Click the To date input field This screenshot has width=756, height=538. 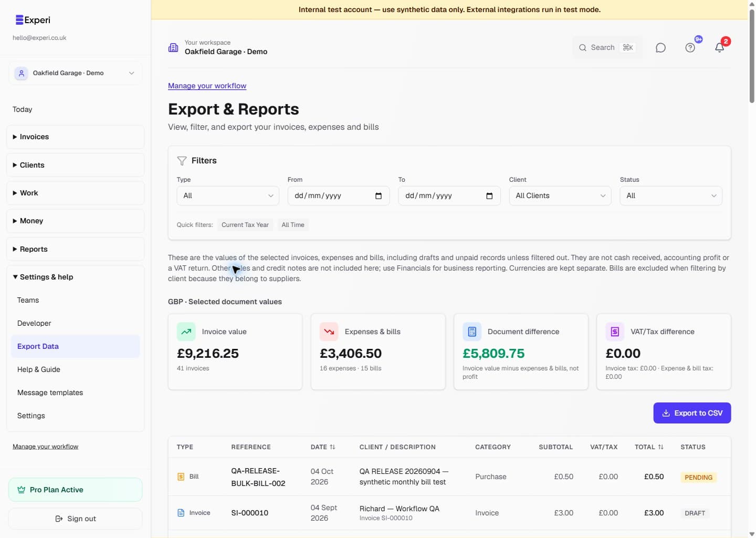tap(449, 196)
